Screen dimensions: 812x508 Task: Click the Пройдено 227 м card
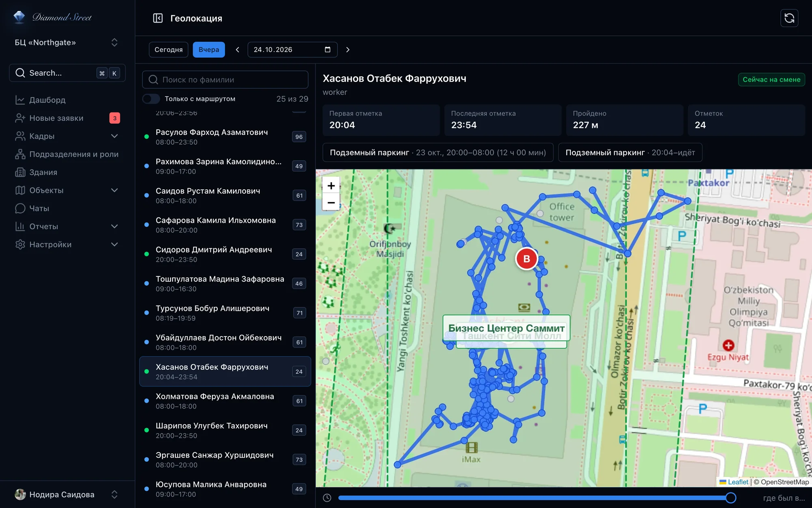625,120
